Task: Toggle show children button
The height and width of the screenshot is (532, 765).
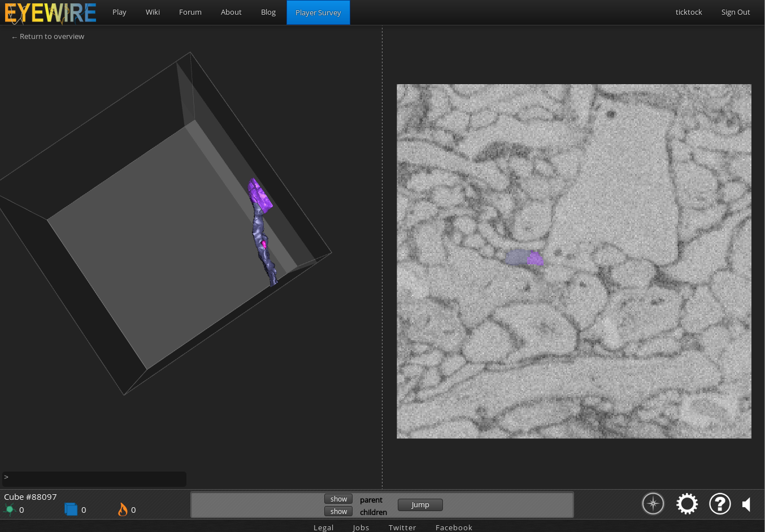Action: pyautogui.click(x=338, y=511)
